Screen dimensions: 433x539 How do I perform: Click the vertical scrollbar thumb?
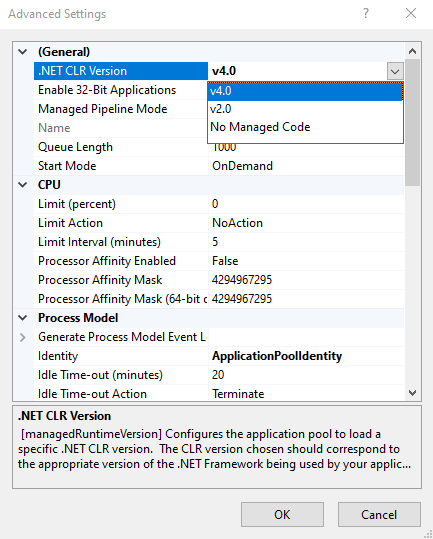pos(412,123)
